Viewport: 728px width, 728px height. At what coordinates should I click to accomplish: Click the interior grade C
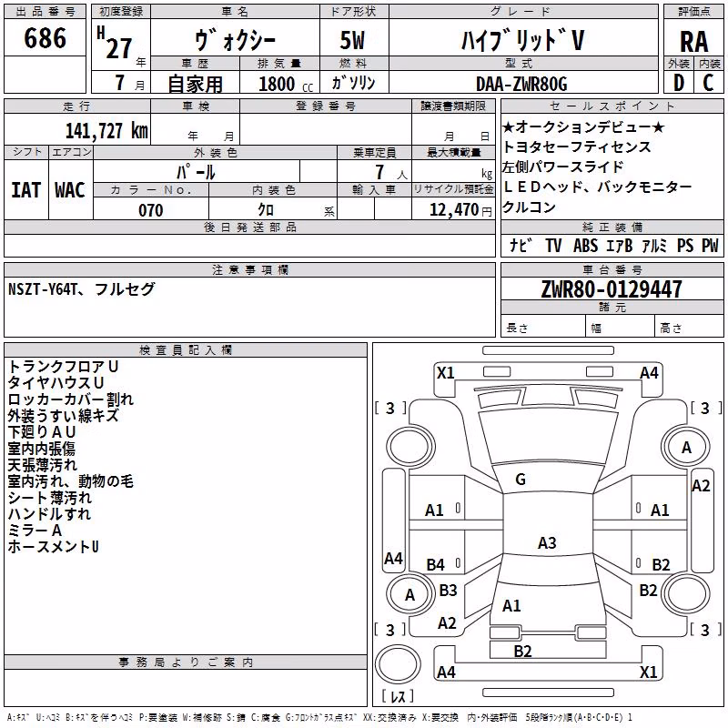tap(708, 83)
